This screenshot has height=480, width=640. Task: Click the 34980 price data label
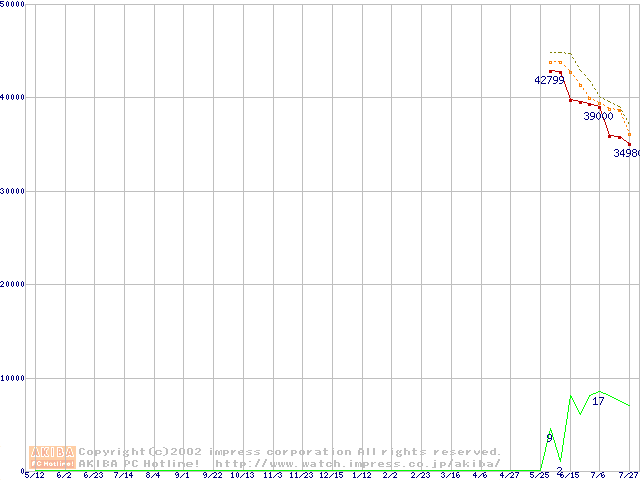[627, 154]
